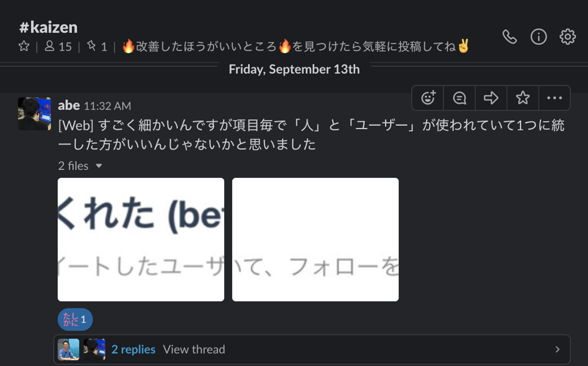Show channel details info icon
Viewport: 588px width, 366px height.
pos(539,37)
